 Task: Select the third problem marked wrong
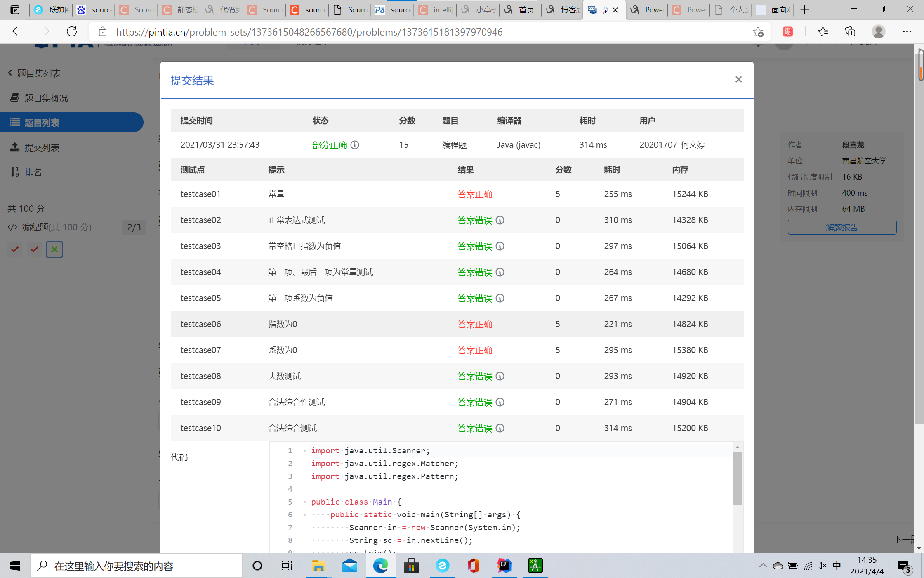[x=54, y=249]
